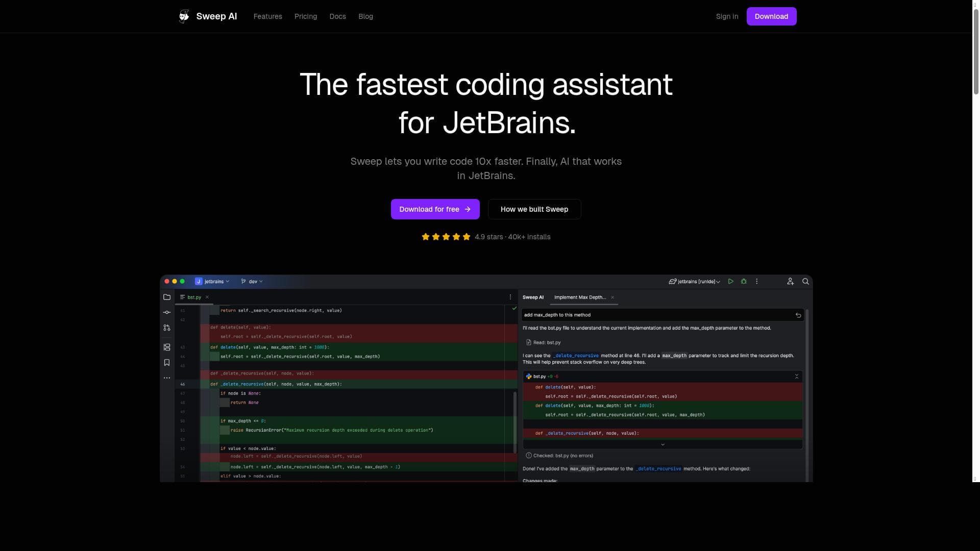Click the add user icon in IDE toolbar
Image resolution: width=980 pixels, height=551 pixels.
pyautogui.click(x=790, y=282)
